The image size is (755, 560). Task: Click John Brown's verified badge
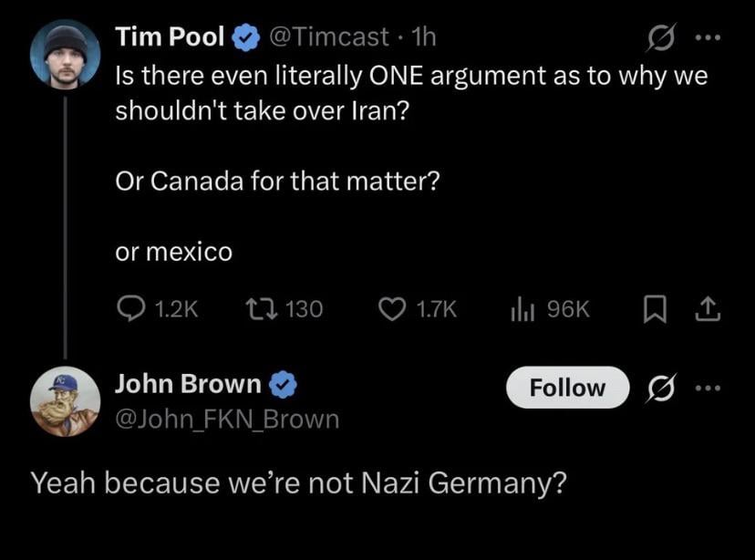click(286, 386)
